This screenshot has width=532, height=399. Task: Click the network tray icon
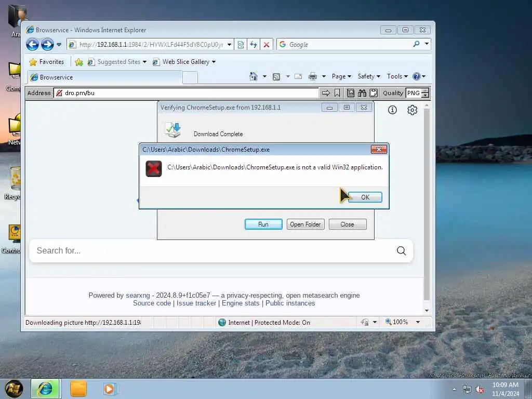pyautogui.click(x=467, y=390)
